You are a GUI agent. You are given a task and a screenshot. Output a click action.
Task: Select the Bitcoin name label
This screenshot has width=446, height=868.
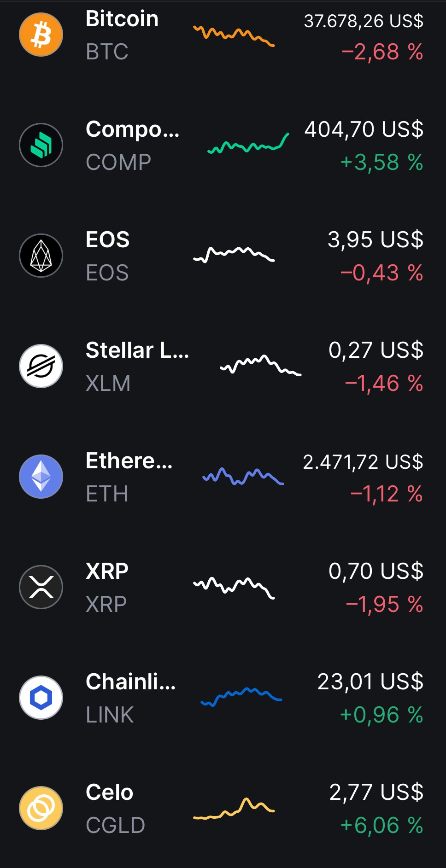point(122,19)
